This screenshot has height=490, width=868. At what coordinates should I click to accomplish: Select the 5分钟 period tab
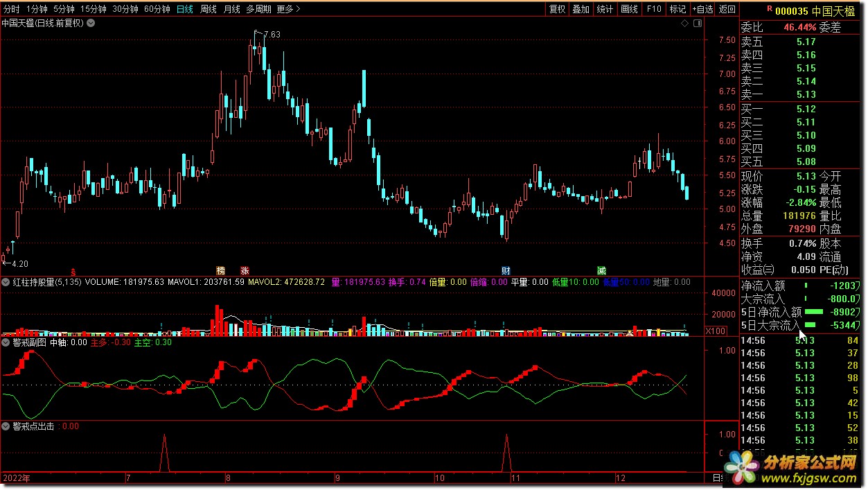64,9
